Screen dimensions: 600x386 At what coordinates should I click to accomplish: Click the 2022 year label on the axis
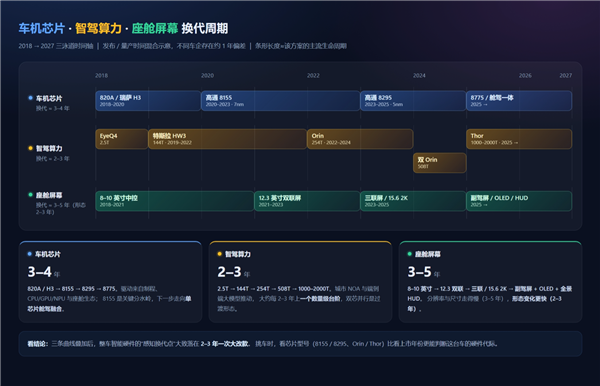[313, 75]
